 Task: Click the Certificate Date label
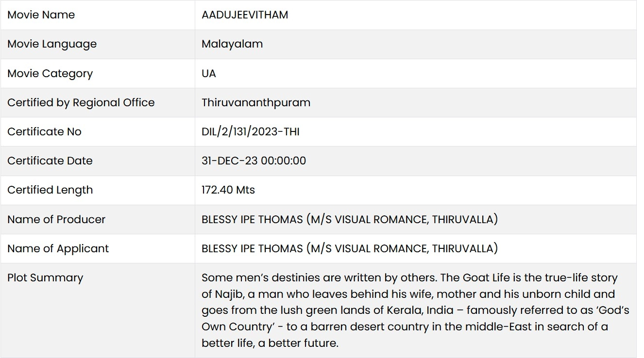50,161
